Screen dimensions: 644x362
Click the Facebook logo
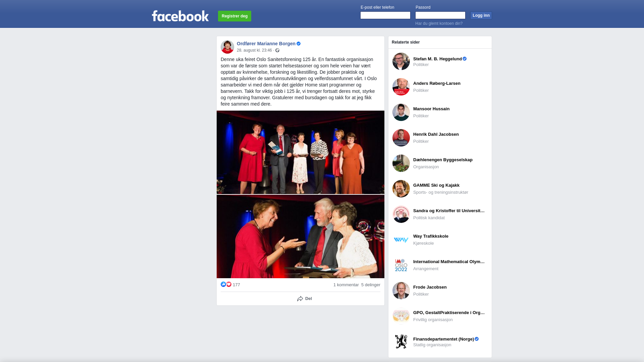click(180, 16)
